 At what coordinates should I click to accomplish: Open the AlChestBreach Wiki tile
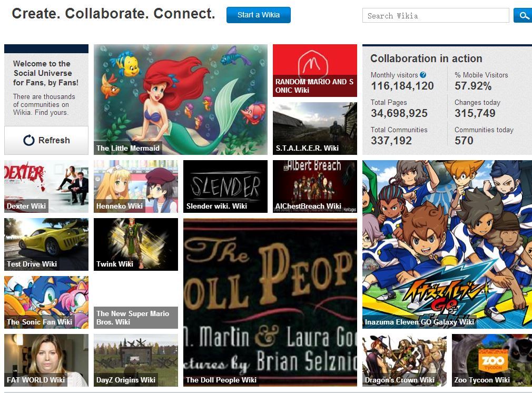tap(315, 186)
